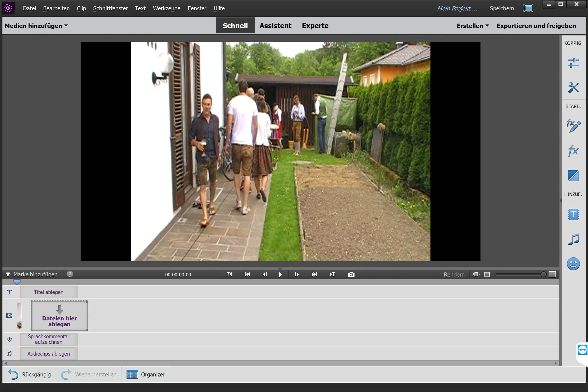
Task: Toggle fullscreen monitor preview icon
Action: point(528,8)
